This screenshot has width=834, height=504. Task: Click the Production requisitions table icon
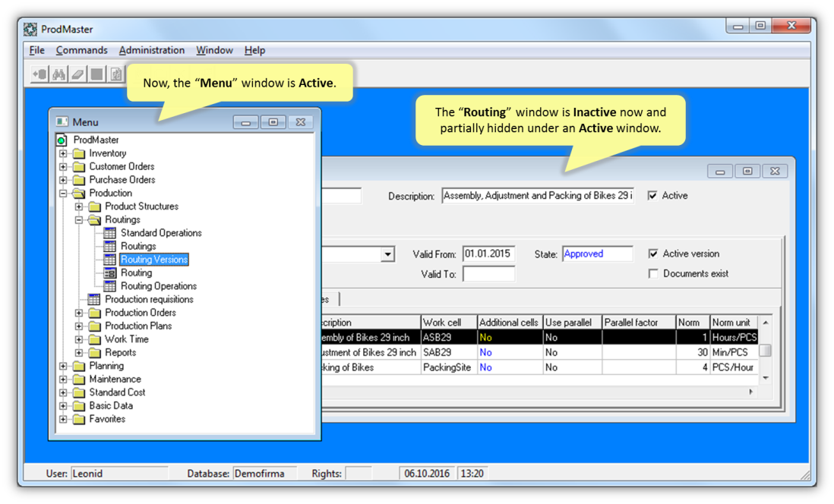[x=94, y=300]
